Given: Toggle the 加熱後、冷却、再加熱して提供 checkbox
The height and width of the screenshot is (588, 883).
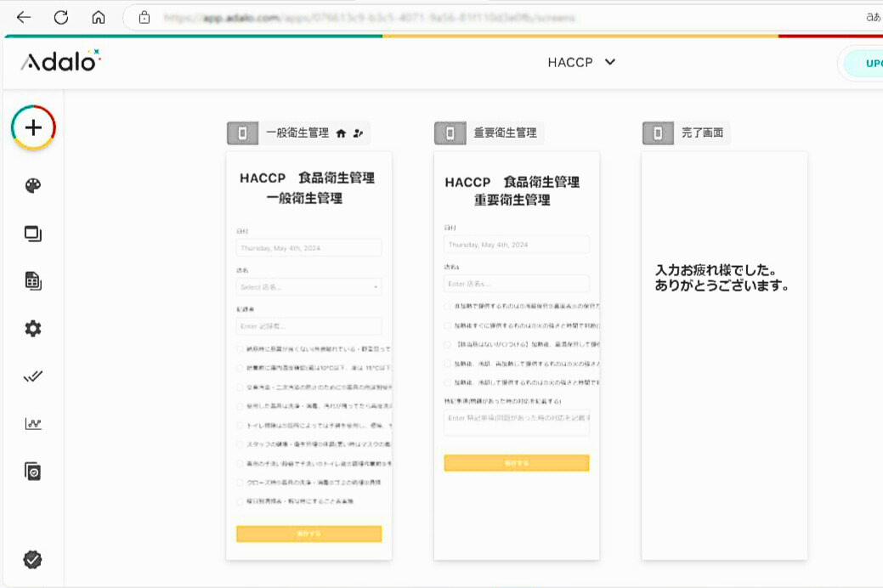Looking at the screenshot, I should coord(448,364).
